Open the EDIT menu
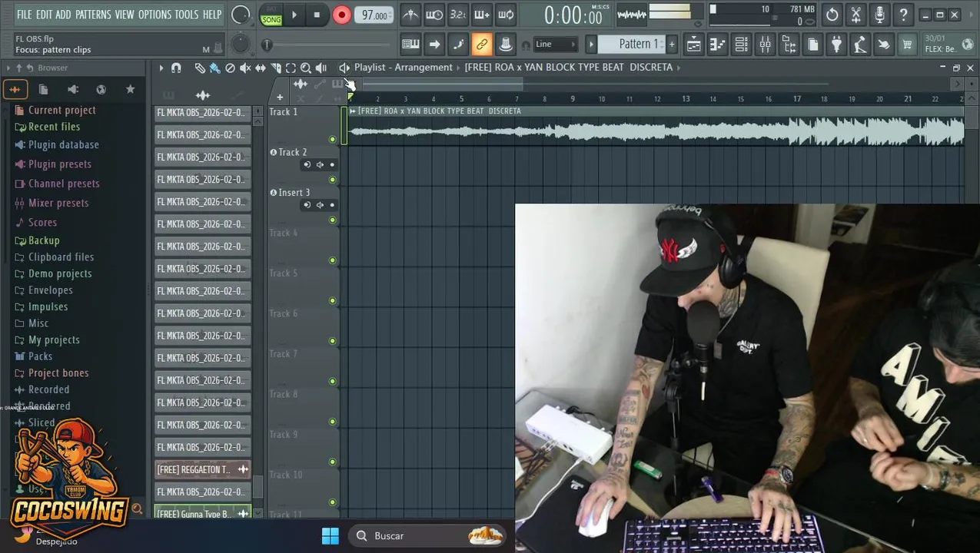The width and height of the screenshot is (980, 553). click(44, 15)
